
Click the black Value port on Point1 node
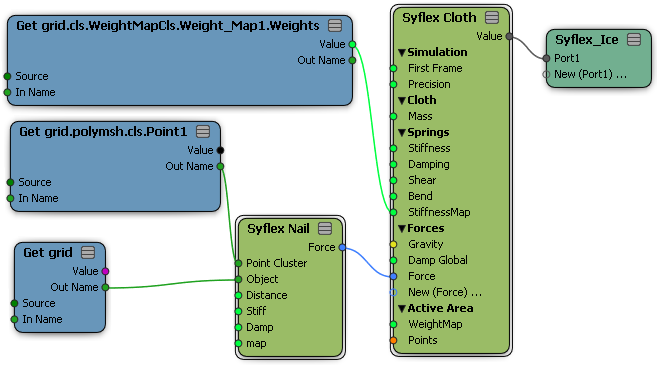tap(220, 150)
